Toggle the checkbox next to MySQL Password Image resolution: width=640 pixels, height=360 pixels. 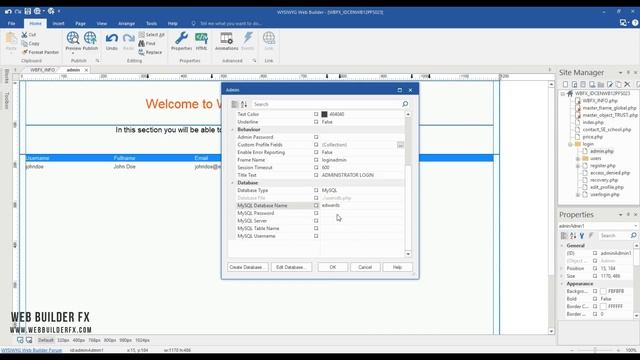316,213
